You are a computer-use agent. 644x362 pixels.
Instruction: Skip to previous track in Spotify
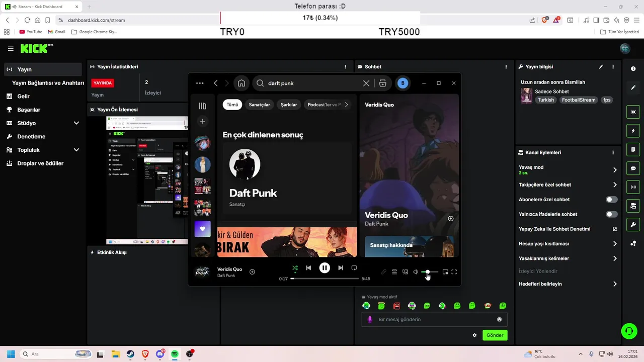308,268
